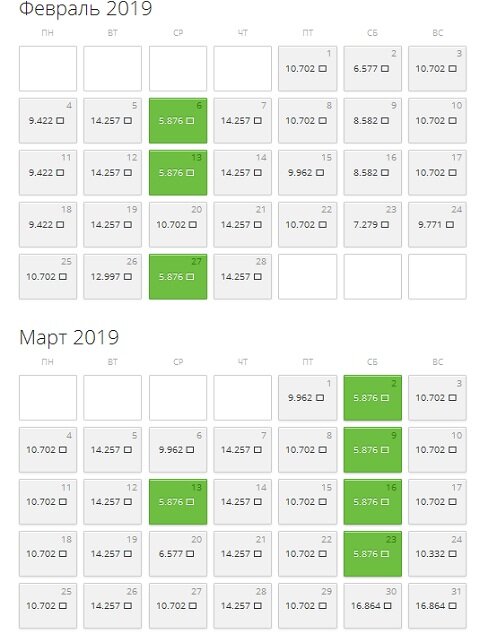This screenshot has width=480, height=634.
Task: Click baggage icon on March 30 fare
Action: 387,606
